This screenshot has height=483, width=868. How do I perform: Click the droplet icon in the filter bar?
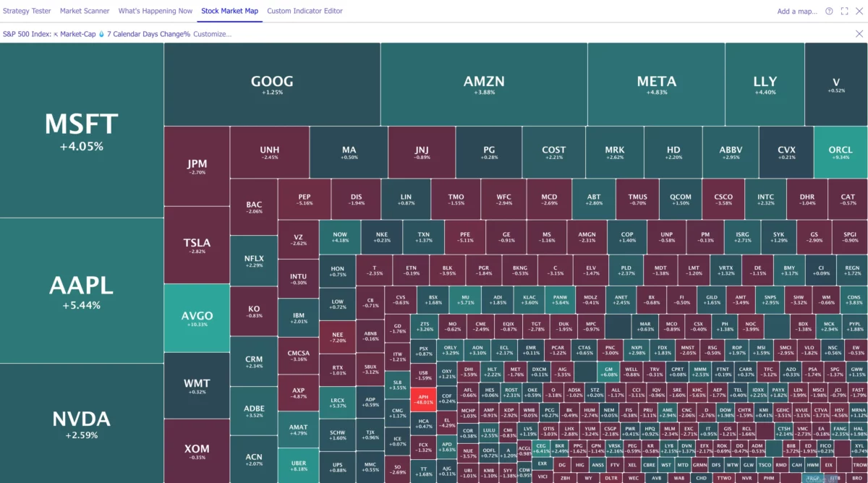click(101, 33)
